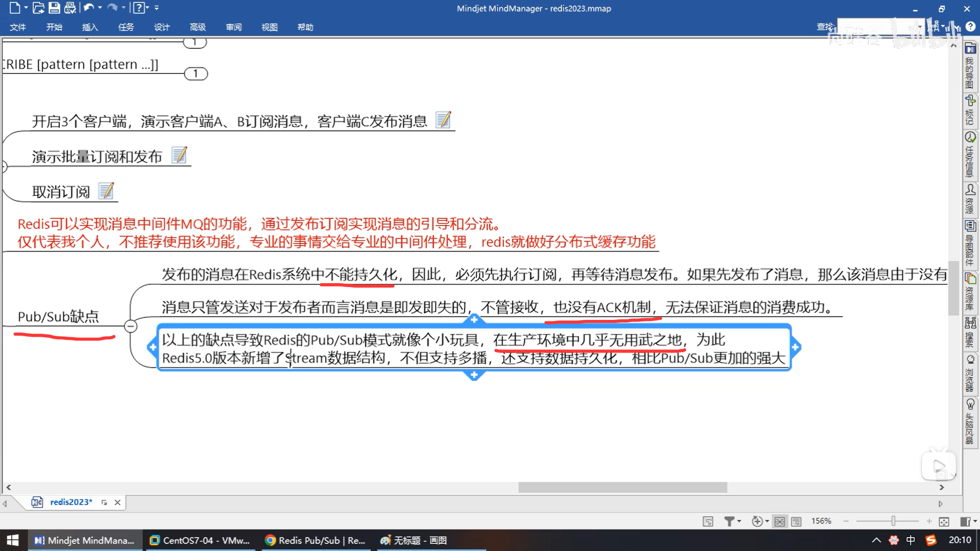Viewport: 980px width, 551px height.
Task: Toggle map view mode button in status bar
Action: coord(779,521)
